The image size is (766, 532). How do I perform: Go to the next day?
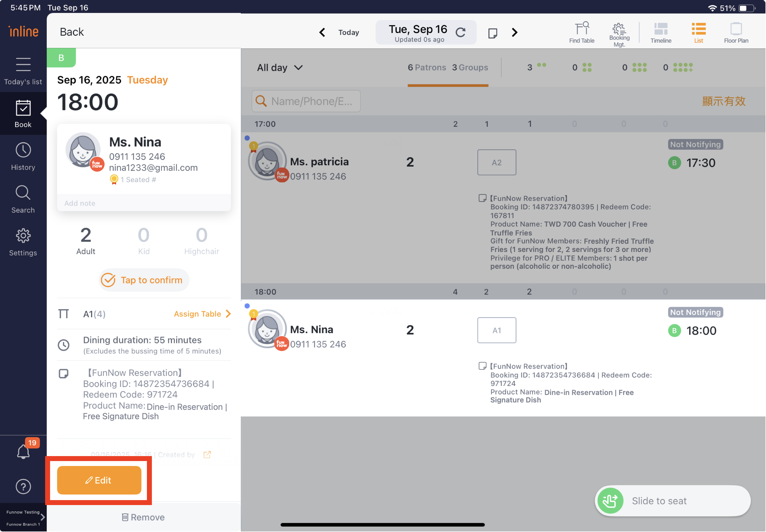point(514,32)
